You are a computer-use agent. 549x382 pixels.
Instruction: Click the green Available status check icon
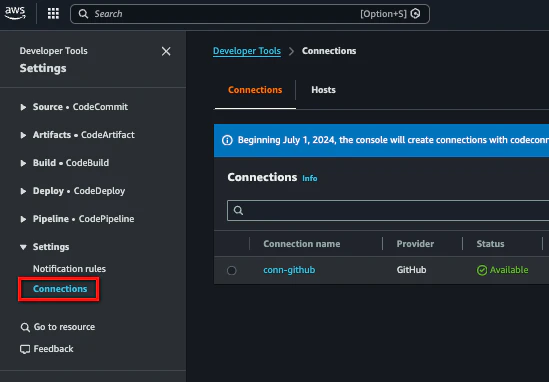(x=482, y=270)
